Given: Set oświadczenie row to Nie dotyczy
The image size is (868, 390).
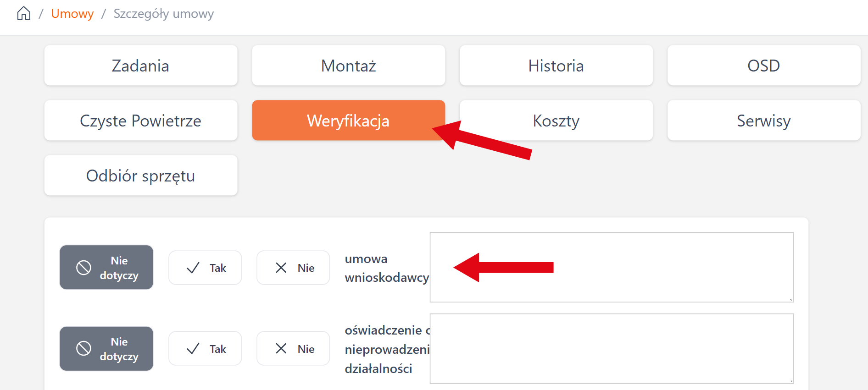Looking at the screenshot, I should click(106, 349).
